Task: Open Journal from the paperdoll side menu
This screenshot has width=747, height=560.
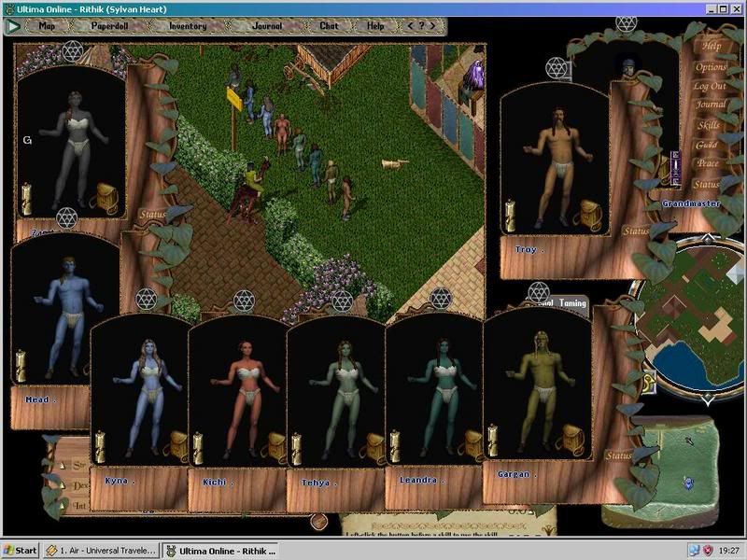Action: tap(711, 105)
